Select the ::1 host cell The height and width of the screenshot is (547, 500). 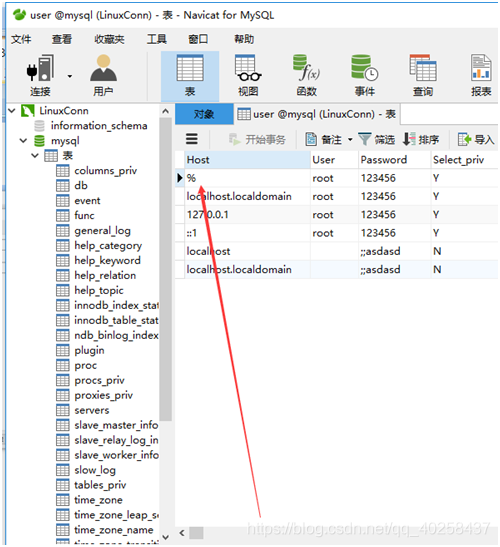point(247,233)
